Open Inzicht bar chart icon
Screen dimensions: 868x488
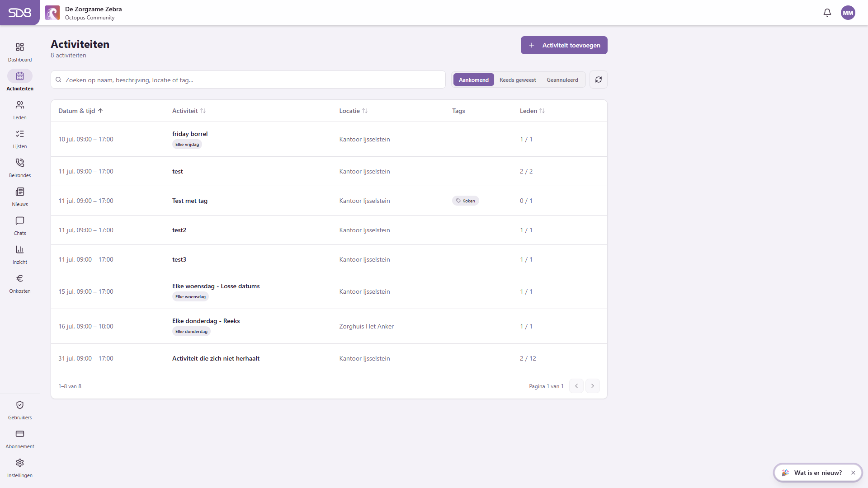coord(20,249)
